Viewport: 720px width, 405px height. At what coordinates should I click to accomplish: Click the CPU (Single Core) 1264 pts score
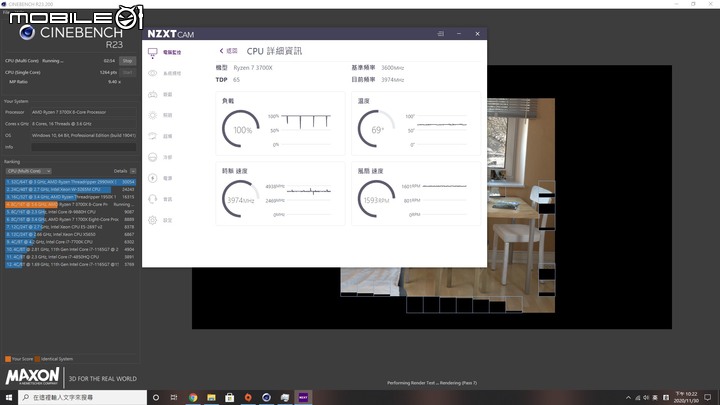coord(108,73)
